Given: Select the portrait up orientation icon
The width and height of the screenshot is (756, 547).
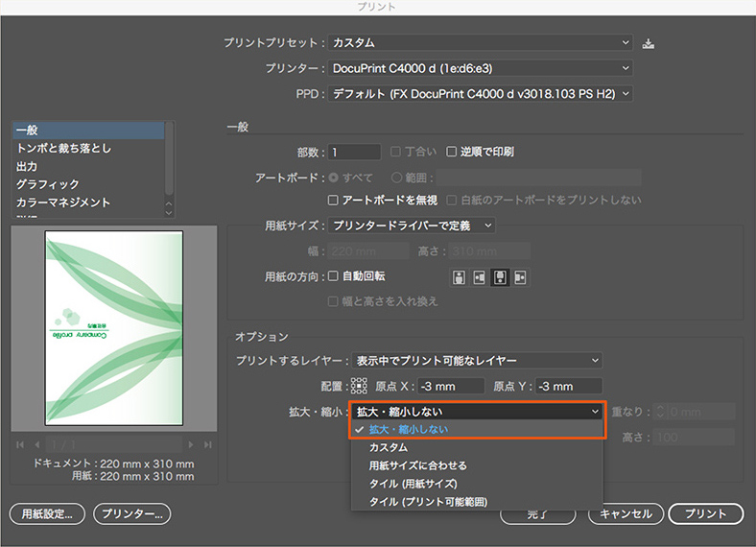Looking at the screenshot, I should [x=460, y=277].
